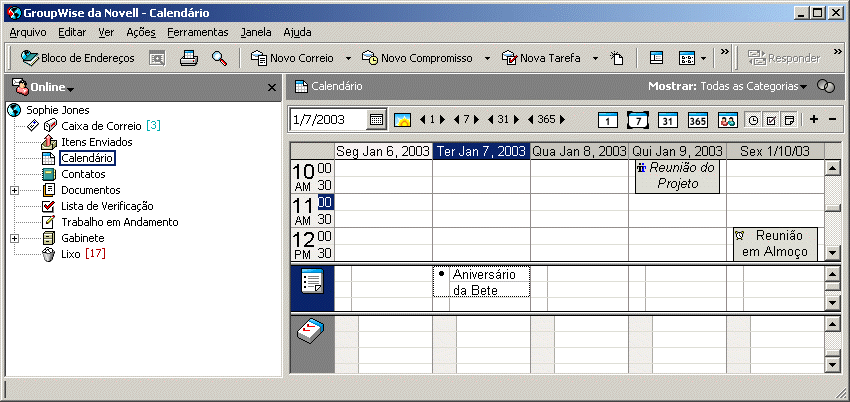The image size is (850, 402).
Task: Open Lista de Verificação folder
Action: (x=107, y=206)
